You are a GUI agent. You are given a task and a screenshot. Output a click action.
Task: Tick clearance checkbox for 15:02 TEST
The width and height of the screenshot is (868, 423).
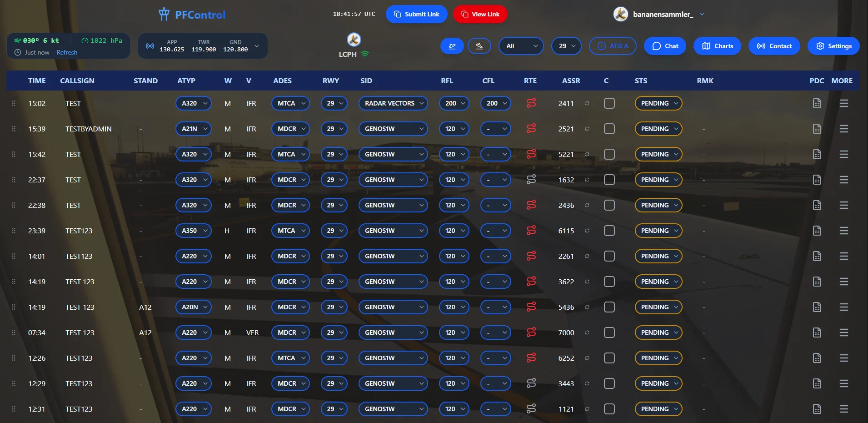point(609,103)
